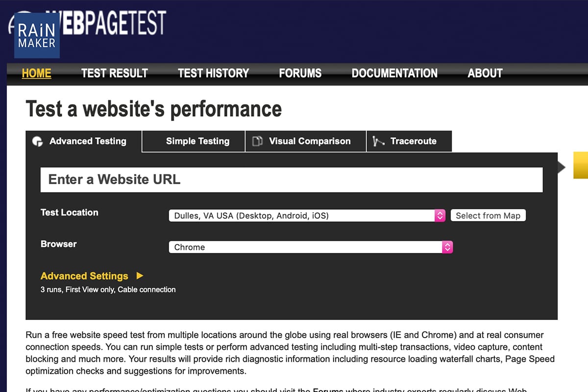Click the Select from Map button
Viewport: 588px width, 392px height.
coord(488,216)
